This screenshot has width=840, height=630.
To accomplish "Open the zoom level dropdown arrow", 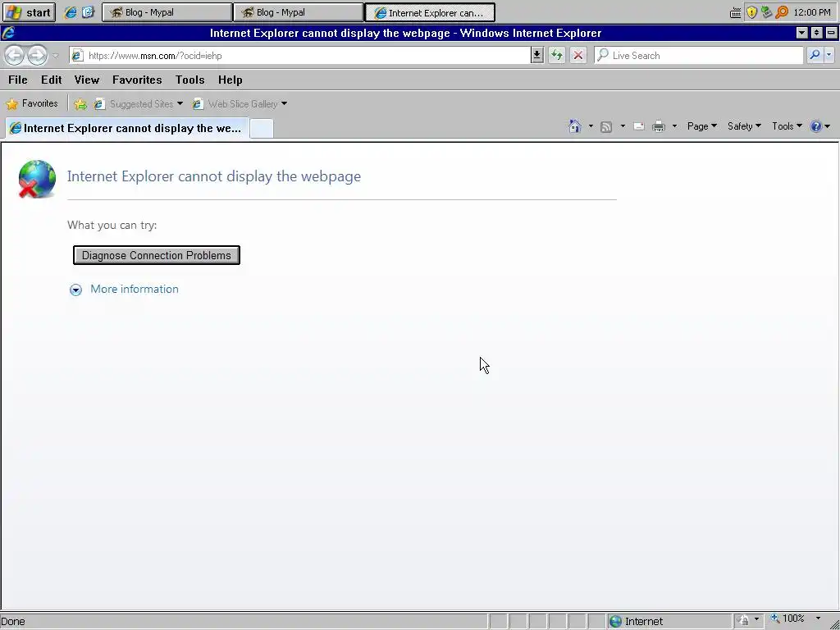I will (818, 619).
